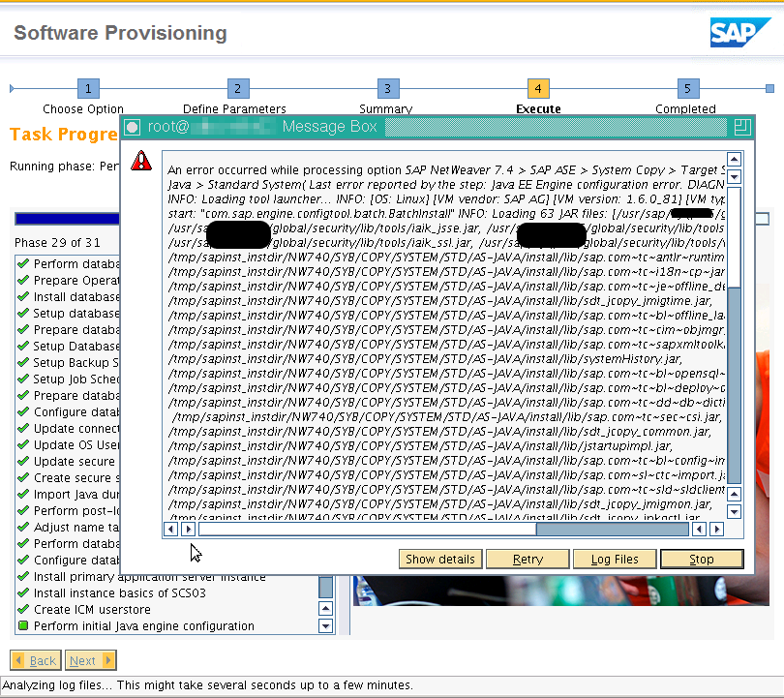Screen dimensions: 784x698
Task: Retry the failed installation step
Action: click(528, 559)
